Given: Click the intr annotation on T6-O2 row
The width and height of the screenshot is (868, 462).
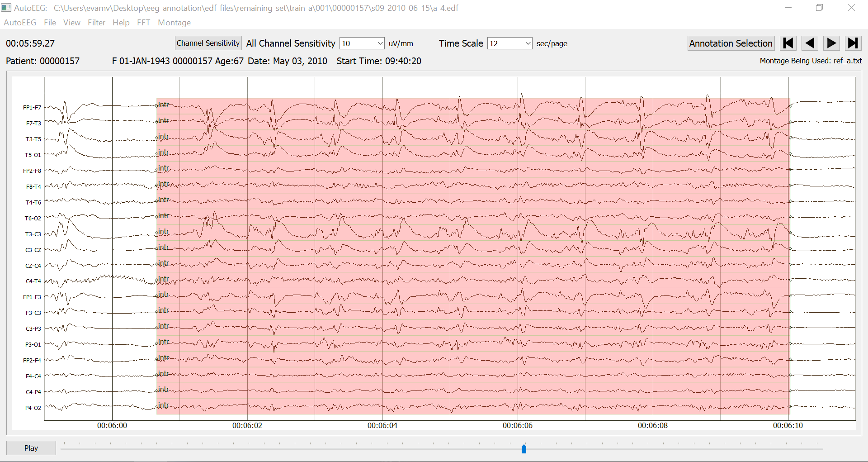Looking at the screenshot, I should pyautogui.click(x=163, y=215).
